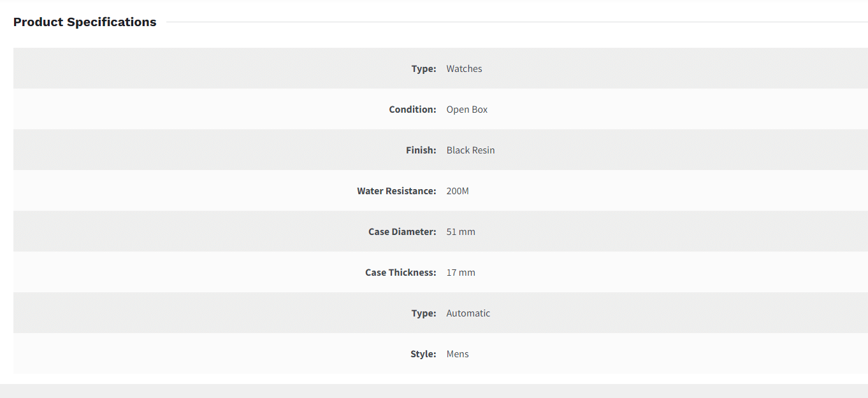Click the gray footer band below the table

tap(434, 391)
